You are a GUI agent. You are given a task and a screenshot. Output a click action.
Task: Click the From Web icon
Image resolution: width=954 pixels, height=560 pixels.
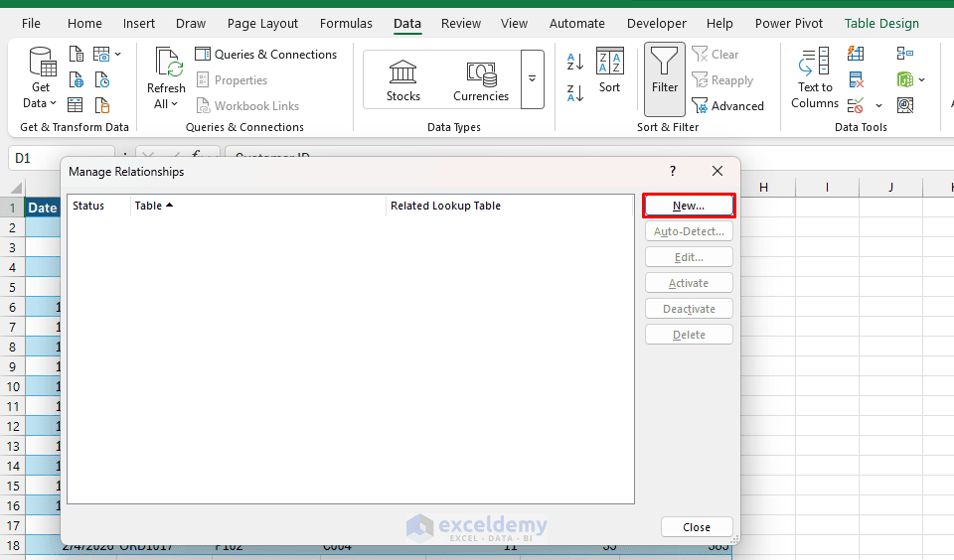coord(77,79)
